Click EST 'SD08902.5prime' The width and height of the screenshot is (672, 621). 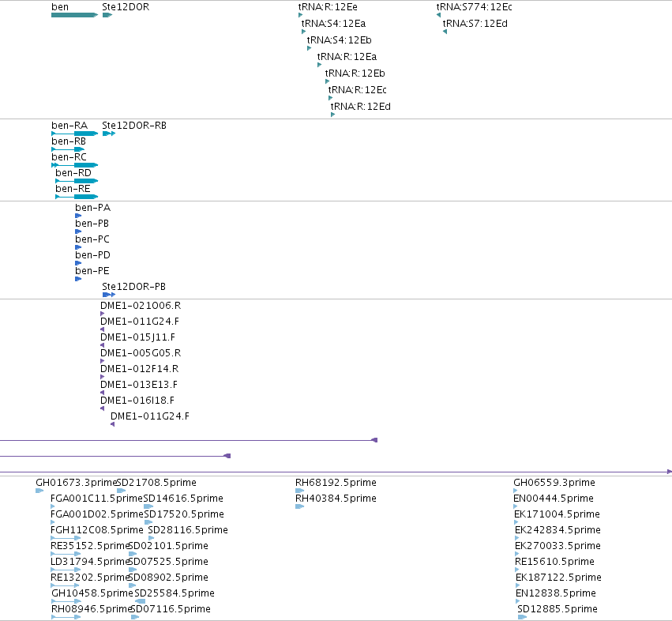[168, 578]
